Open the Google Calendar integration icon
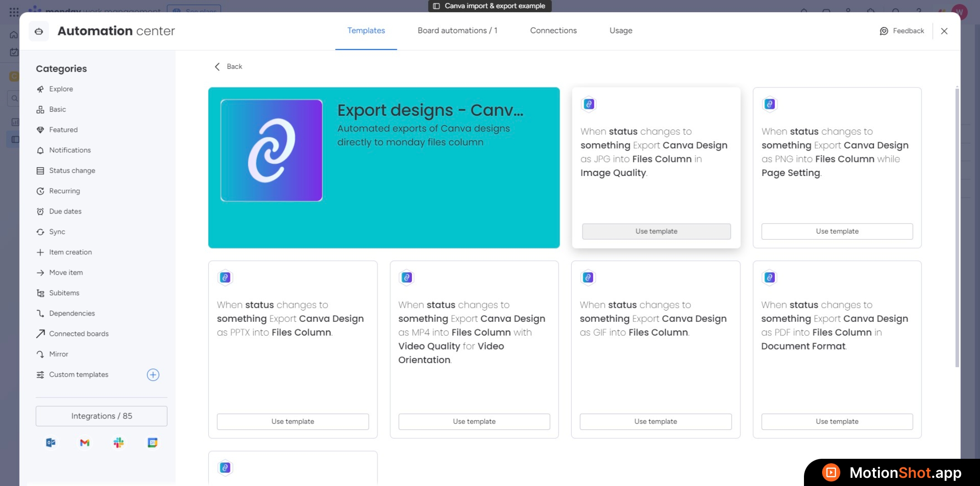Viewport: 980px width, 486px height. (152, 442)
